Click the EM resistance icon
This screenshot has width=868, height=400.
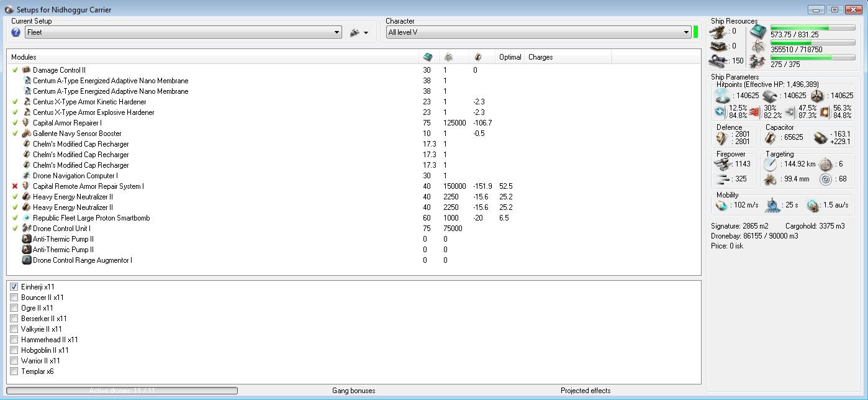[720, 112]
